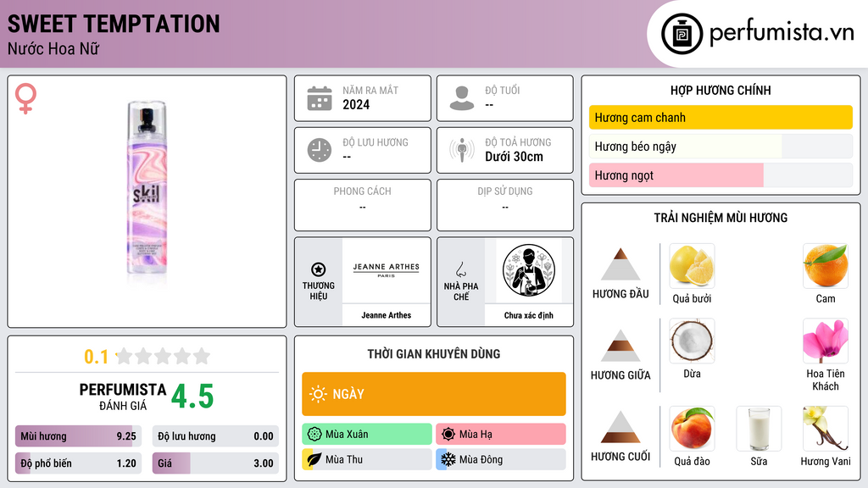Click the middle-note pyramid icon for Hương Giữa
The image size is (868, 488).
[620, 346]
